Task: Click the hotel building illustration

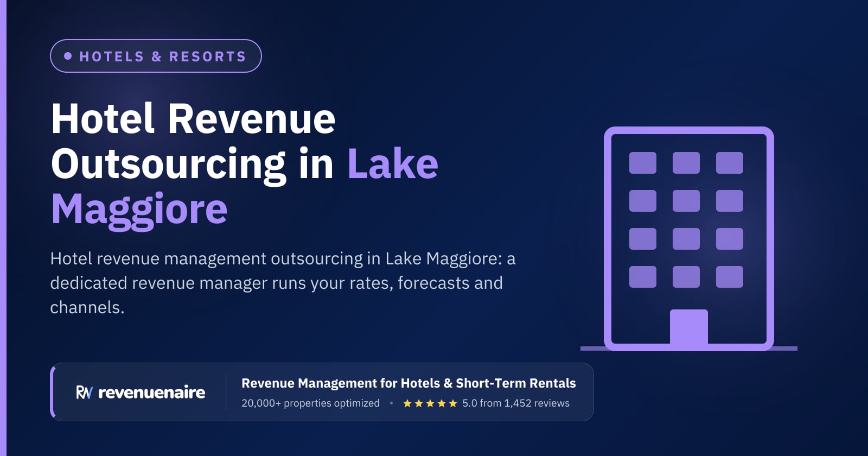Action: pyautogui.click(x=689, y=239)
